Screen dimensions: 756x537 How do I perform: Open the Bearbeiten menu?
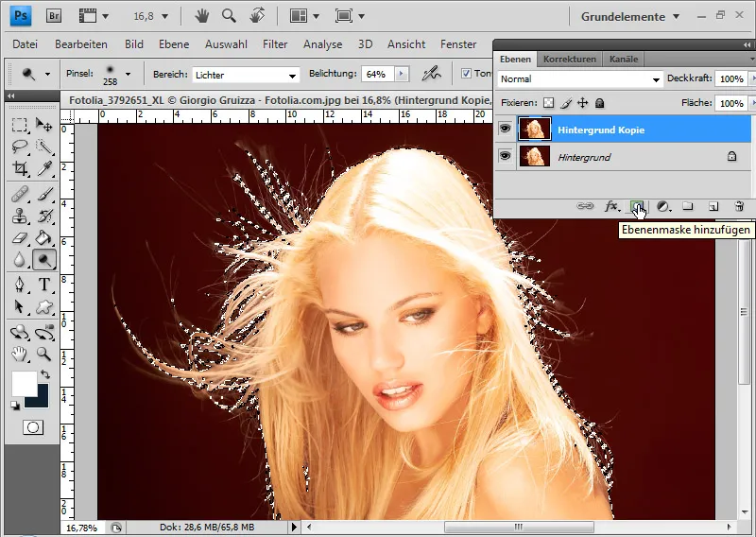[x=81, y=44]
